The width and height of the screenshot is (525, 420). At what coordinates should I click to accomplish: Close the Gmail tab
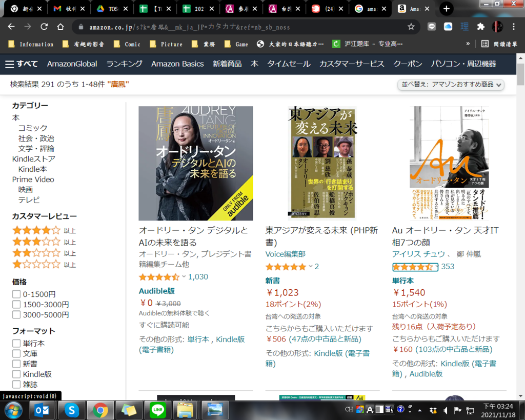pos(83,9)
